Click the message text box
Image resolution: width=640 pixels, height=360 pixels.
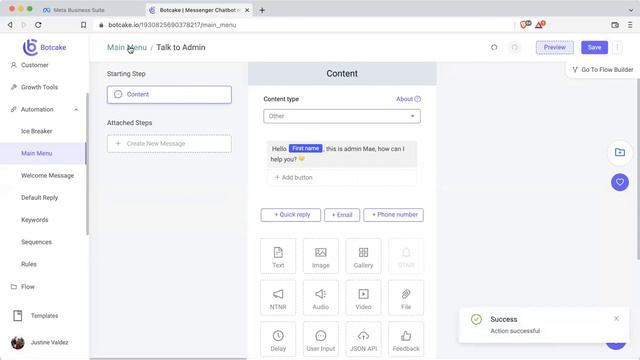pos(342,154)
